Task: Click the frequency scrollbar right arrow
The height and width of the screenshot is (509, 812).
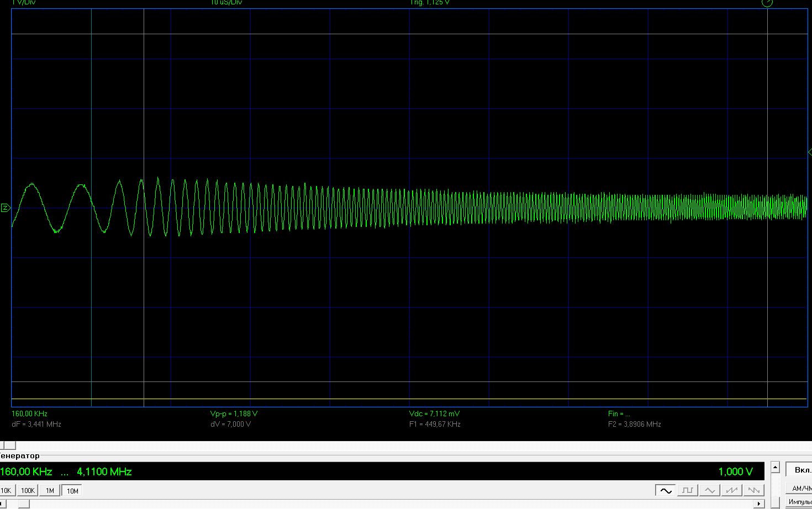Action: click(x=760, y=504)
